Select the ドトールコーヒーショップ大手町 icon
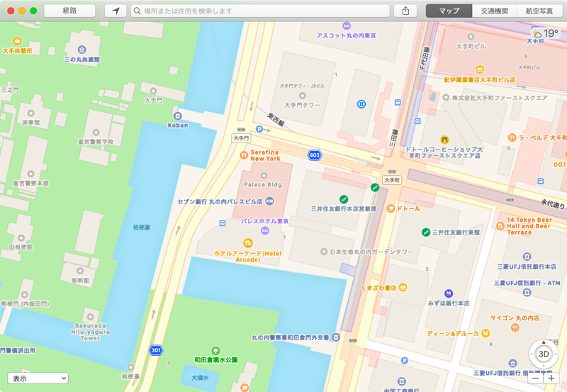 445,140
